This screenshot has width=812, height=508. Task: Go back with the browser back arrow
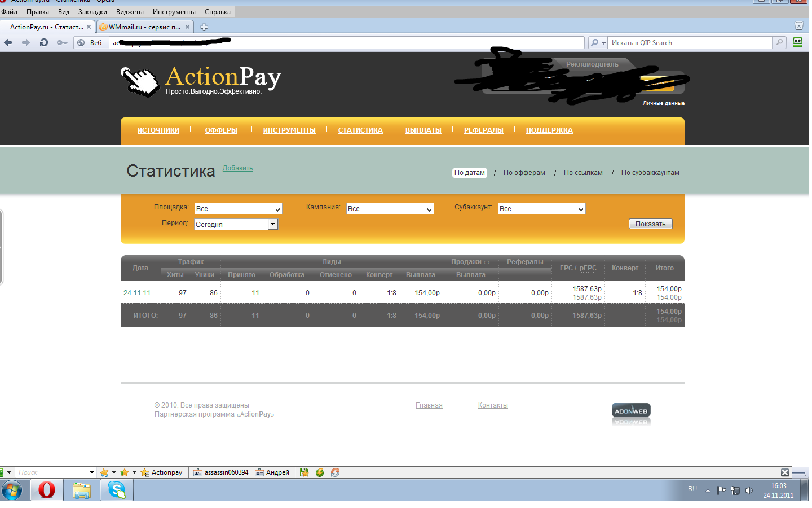tap(8, 42)
